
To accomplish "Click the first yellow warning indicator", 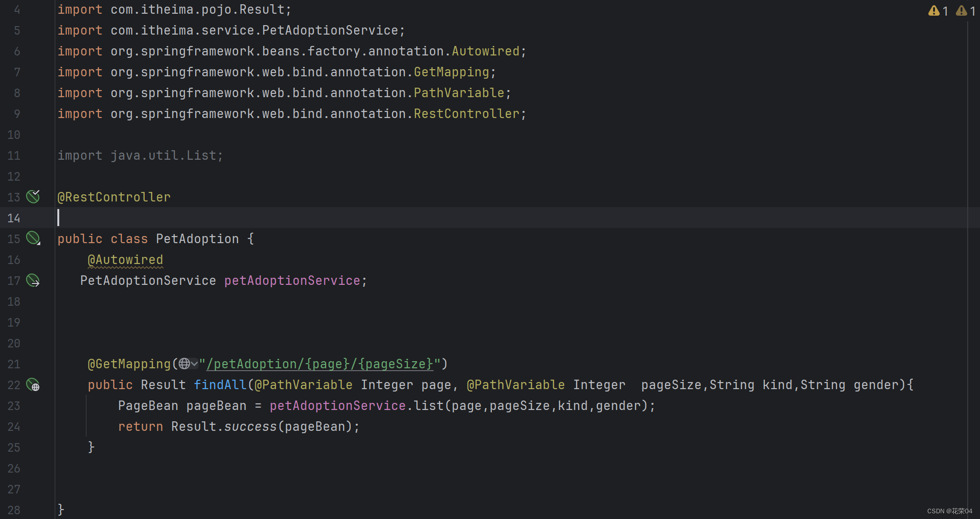I will click(x=934, y=10).
